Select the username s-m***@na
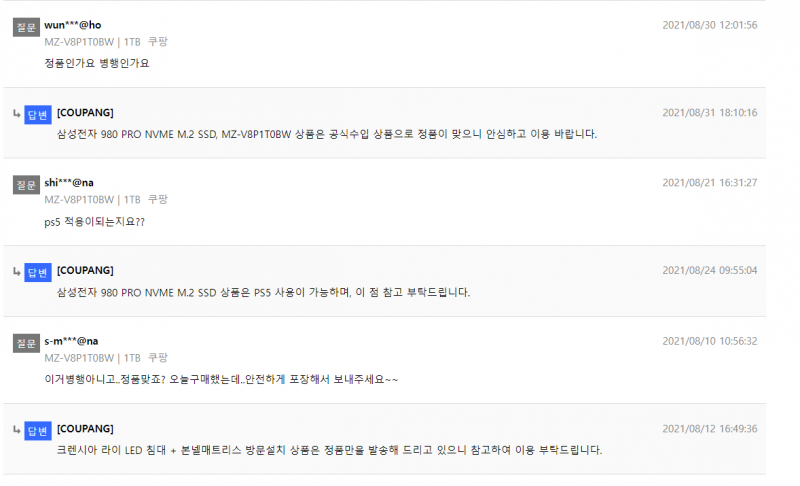800x486 pixels. [x=71, y=341]
